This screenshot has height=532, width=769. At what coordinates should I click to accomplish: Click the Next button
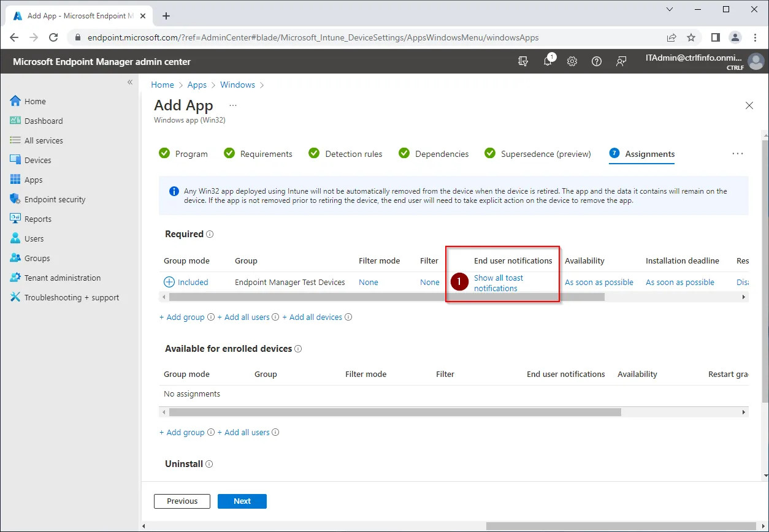click(242, 501)
